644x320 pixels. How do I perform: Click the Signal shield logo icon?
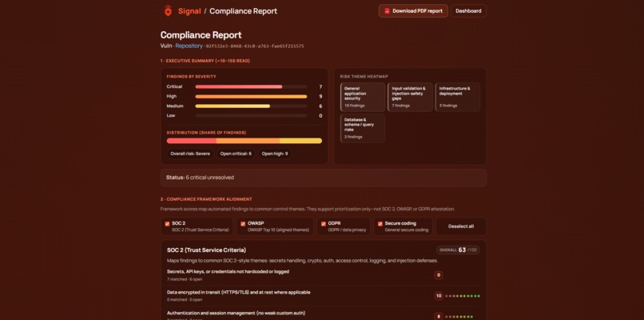(168, 11)
